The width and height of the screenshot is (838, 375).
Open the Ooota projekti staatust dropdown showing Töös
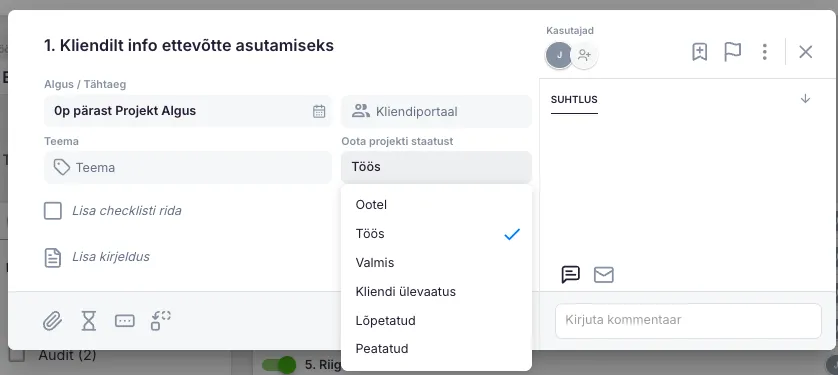coord(436,167)
